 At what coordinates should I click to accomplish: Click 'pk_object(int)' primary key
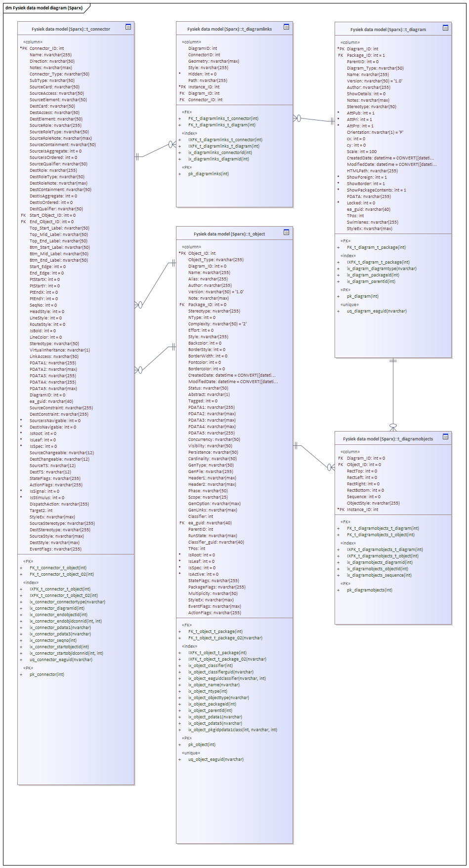pos(202,745)
